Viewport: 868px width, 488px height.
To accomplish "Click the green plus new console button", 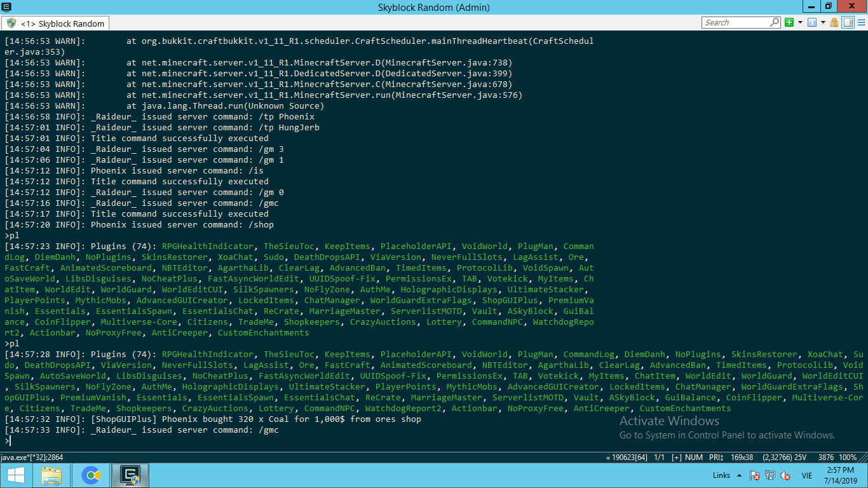I will [789, 22].
